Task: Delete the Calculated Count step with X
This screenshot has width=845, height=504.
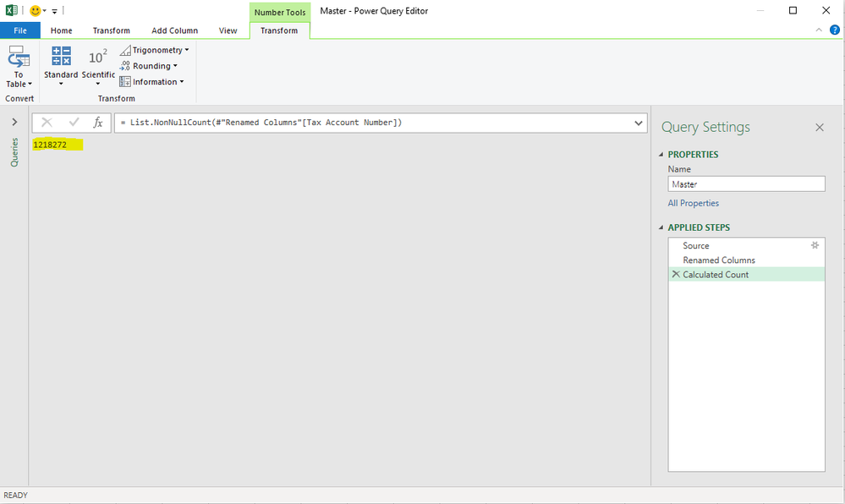Action: 676,274
